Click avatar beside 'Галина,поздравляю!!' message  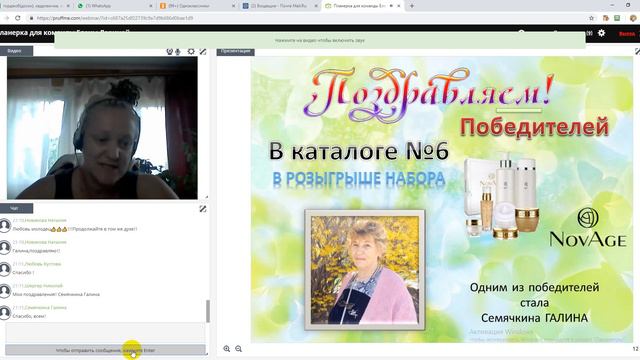(x=5, y=247)
